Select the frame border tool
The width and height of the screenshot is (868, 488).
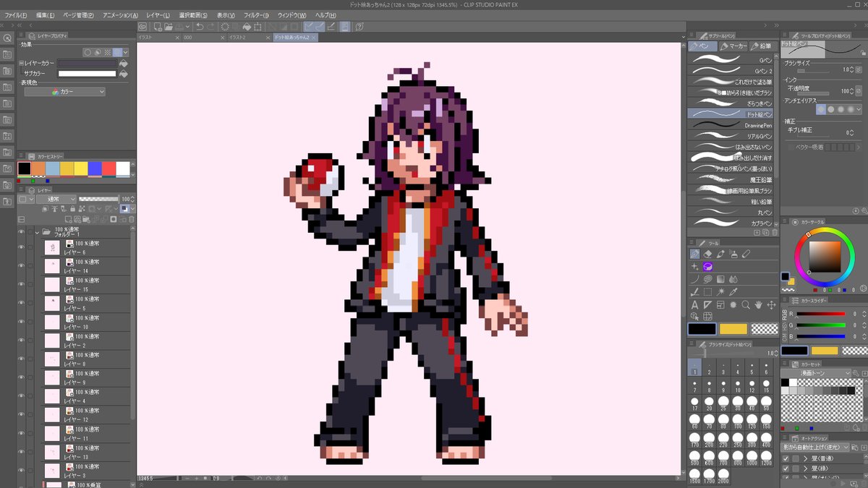(x=720, y=304)
